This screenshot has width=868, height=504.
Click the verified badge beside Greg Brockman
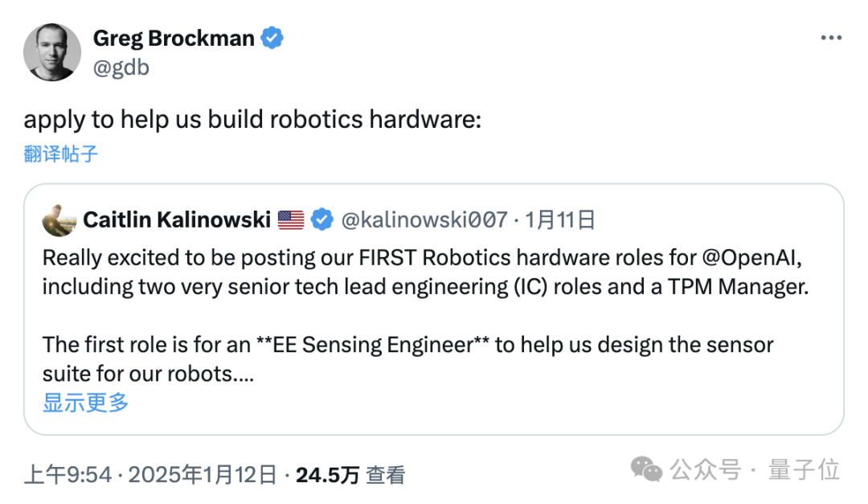pos(273,38)
